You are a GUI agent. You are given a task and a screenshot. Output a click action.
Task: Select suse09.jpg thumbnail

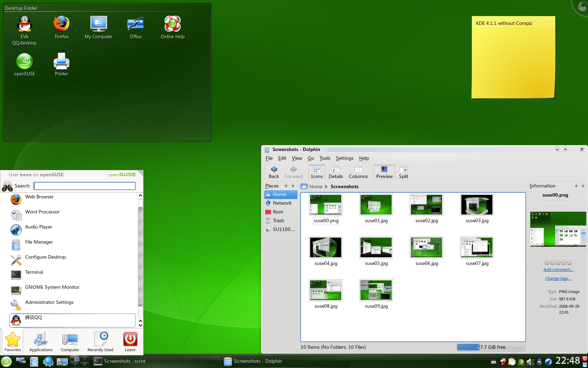pyautogui.click(x=376, y=290)
